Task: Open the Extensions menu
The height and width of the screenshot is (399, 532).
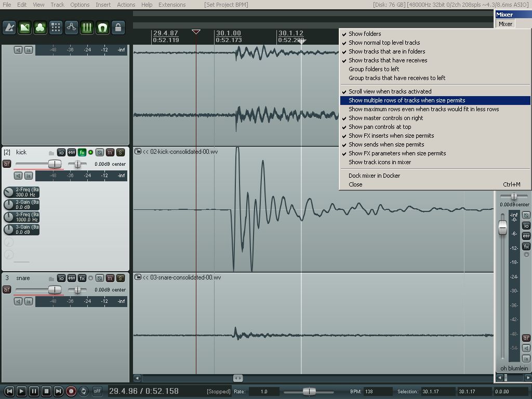Action: tap(171, 5)
